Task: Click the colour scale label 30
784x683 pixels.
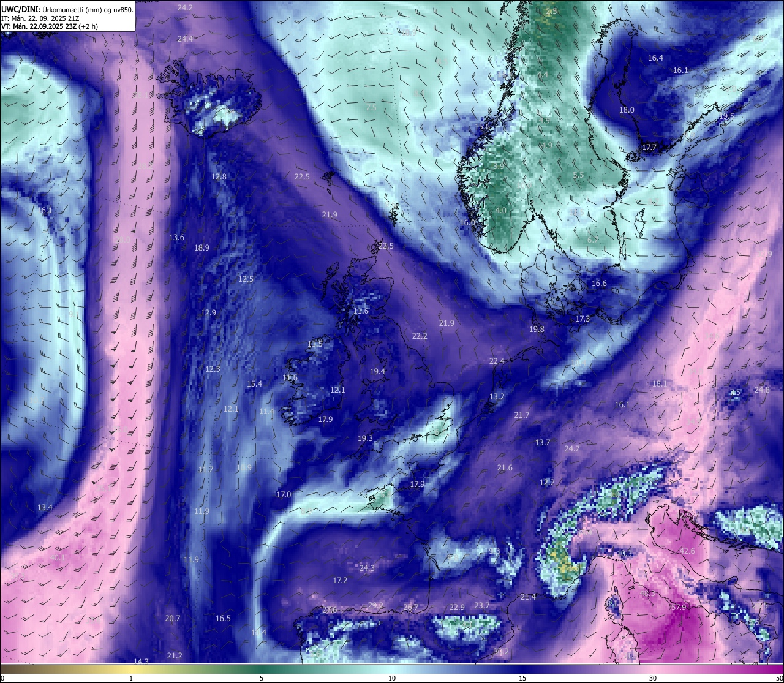Action: pos(653,678)
